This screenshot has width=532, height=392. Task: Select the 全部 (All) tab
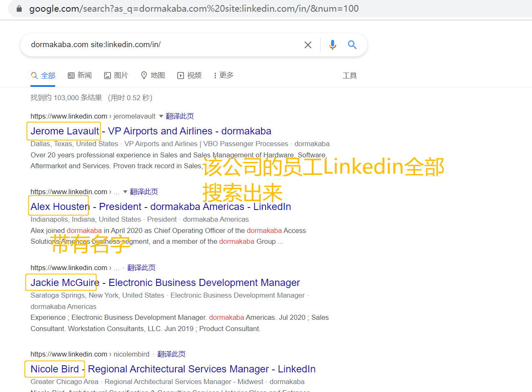tap(43, 76)
